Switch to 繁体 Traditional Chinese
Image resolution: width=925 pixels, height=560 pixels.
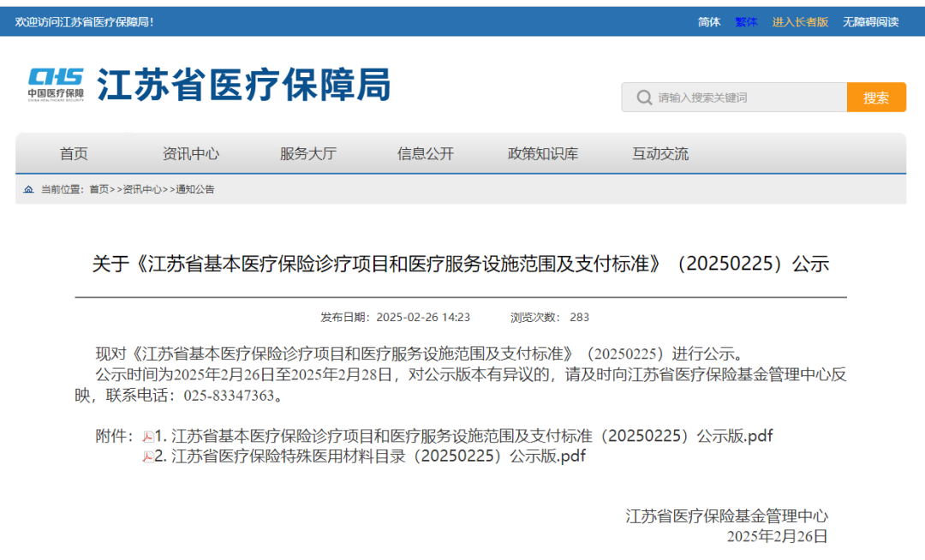pyautogui.click(x=746, y=21)
